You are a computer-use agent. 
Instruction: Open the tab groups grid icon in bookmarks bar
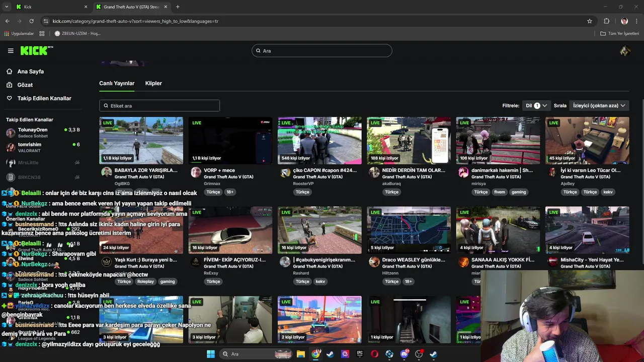tap(42, 34)
